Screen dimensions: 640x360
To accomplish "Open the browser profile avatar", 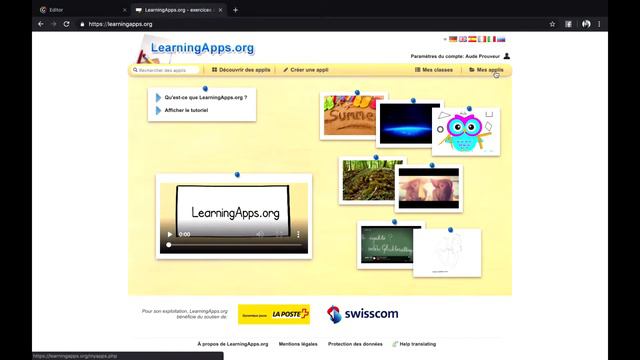I will [x=586, y=24].
